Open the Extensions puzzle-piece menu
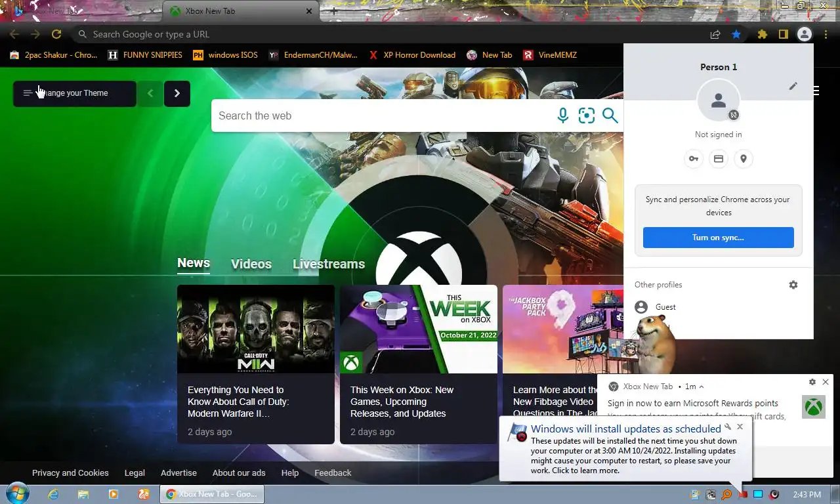840x504 pixels. tap(762, 34)
